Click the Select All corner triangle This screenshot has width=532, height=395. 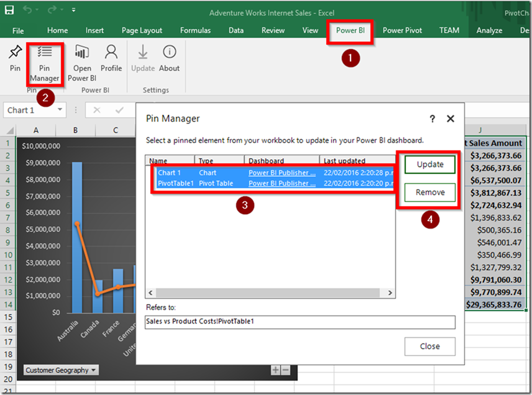[10, 130]
